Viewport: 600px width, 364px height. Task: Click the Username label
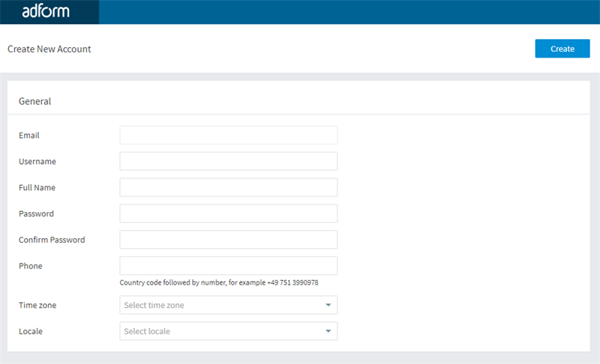(37, 161)
